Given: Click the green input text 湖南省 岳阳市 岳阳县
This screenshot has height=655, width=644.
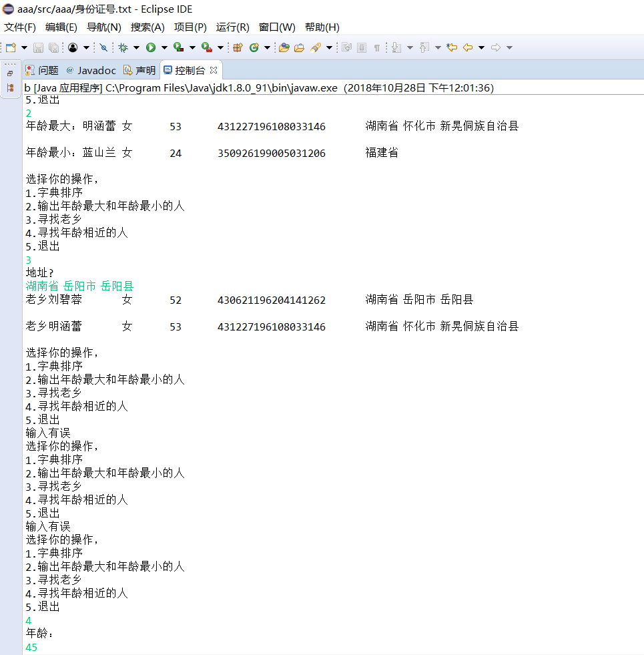Looking at the screenshot, I should tap(80, 286).
